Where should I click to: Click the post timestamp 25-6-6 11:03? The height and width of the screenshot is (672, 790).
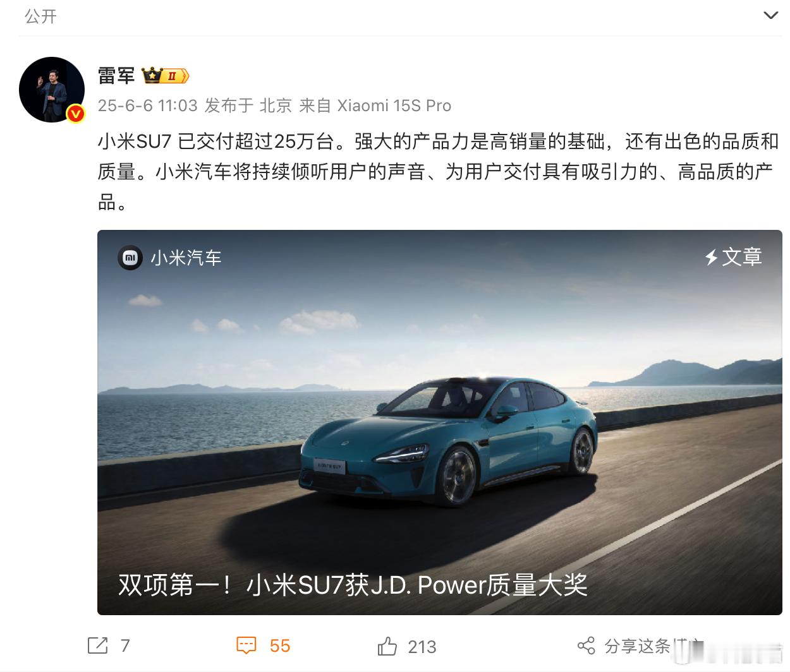(147, 105)
